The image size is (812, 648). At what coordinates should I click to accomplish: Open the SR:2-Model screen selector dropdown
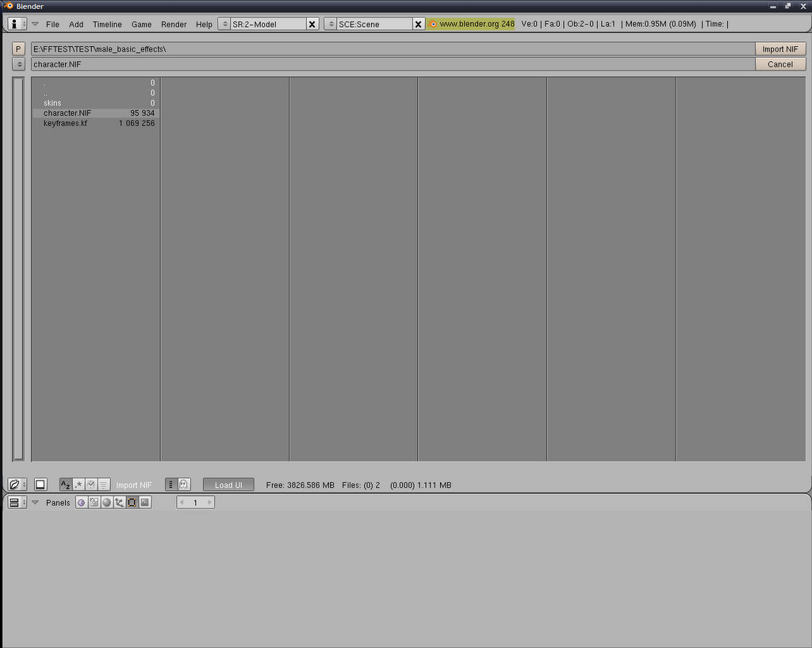pos(224,24)
